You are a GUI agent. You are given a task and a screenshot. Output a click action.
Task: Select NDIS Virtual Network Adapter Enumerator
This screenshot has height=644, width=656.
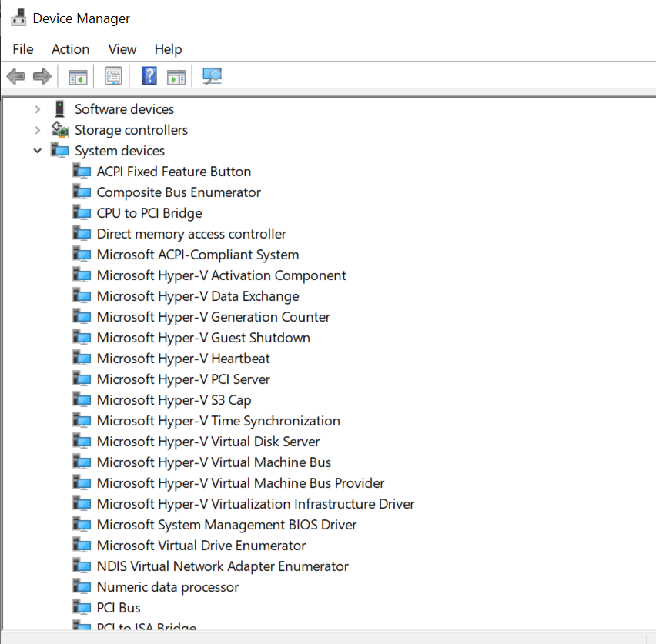223,566
